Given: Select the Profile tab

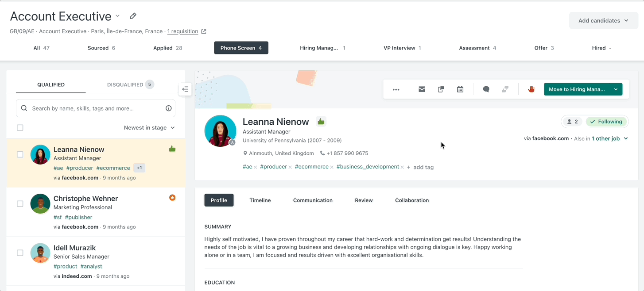Looking at the screenshot, I should pyautogui.click(x=219, y=200).
